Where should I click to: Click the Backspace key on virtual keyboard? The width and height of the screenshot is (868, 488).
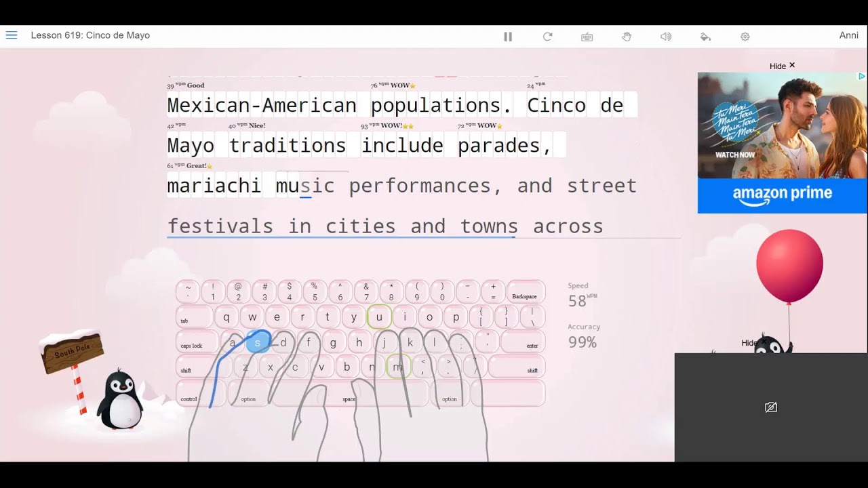[x=526, y=291]
